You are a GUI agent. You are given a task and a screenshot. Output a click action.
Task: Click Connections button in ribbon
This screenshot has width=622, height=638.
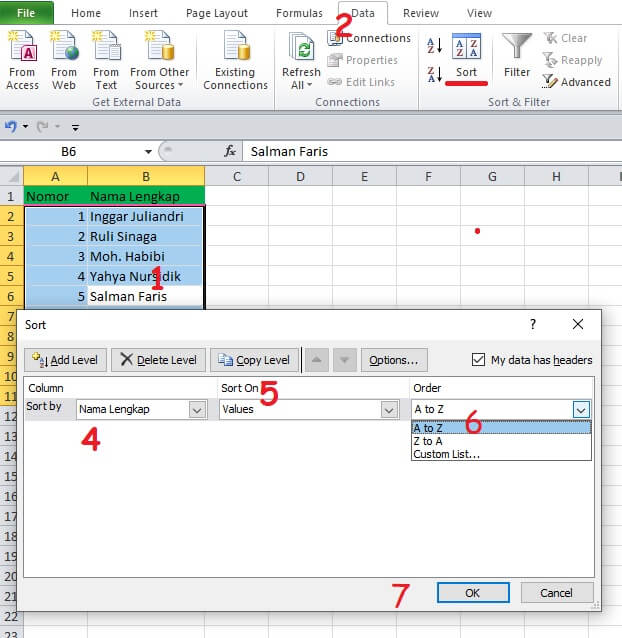coord(369,38)
